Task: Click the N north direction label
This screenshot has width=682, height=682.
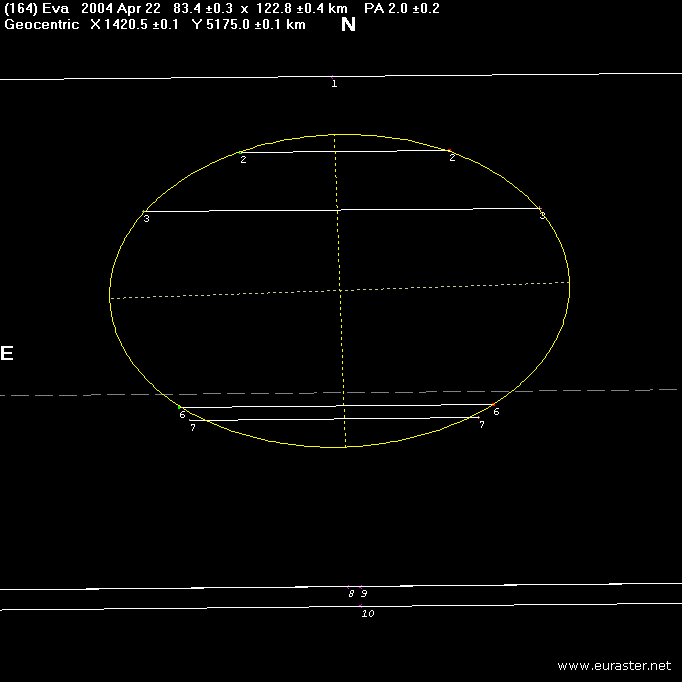Action: 348,25
